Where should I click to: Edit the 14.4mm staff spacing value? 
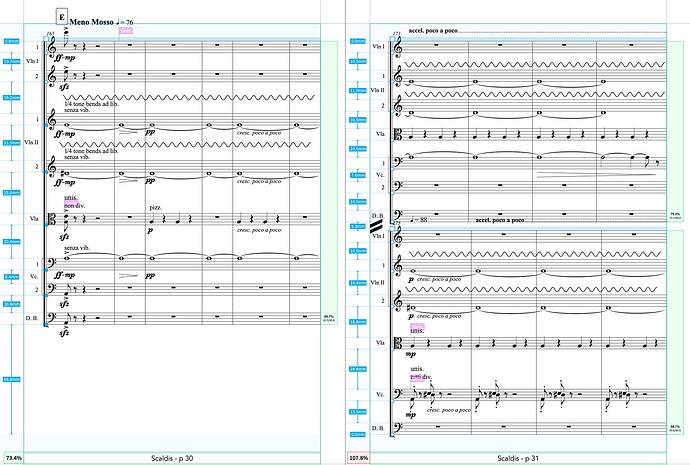tap(358, 283)
